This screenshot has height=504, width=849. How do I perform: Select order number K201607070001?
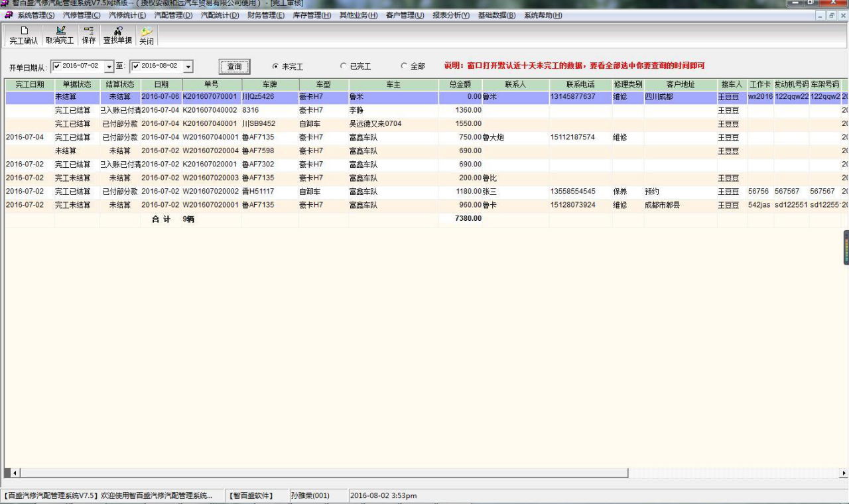coord(210,97)
